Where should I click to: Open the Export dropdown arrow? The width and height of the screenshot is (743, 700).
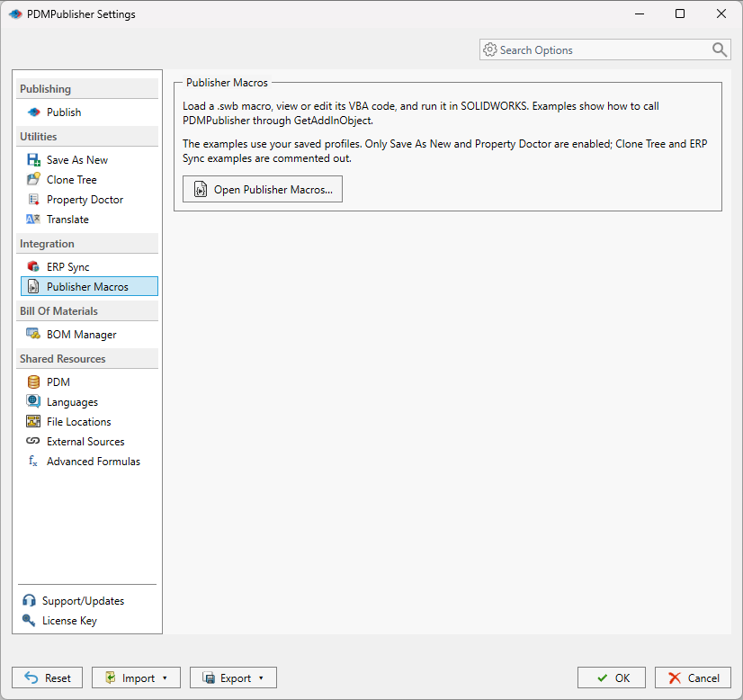tap(261, 678)
